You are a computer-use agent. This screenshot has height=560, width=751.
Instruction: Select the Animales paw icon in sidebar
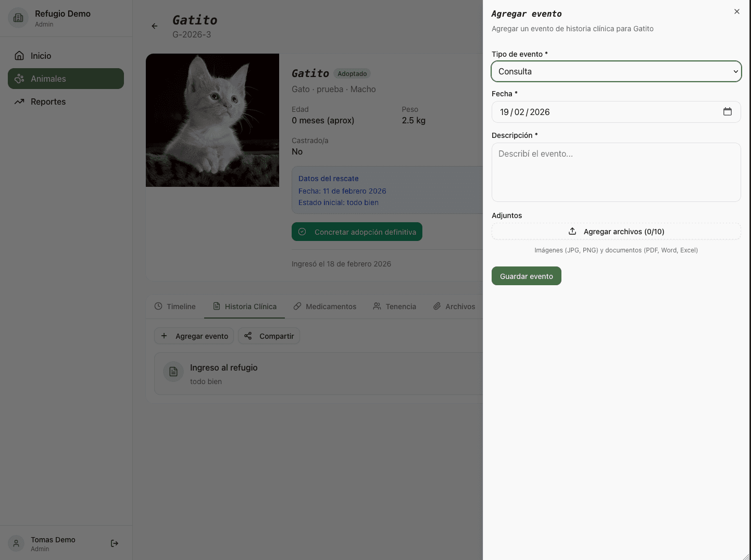[19, 79]
